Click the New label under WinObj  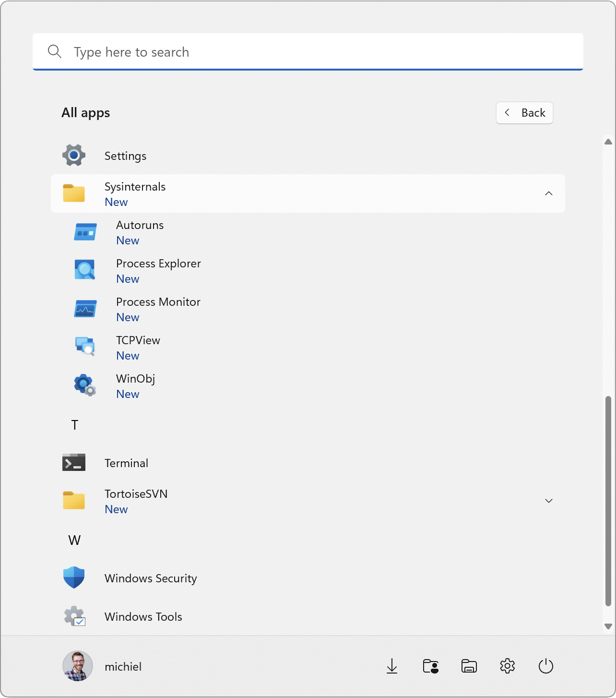tap(128, 394)
